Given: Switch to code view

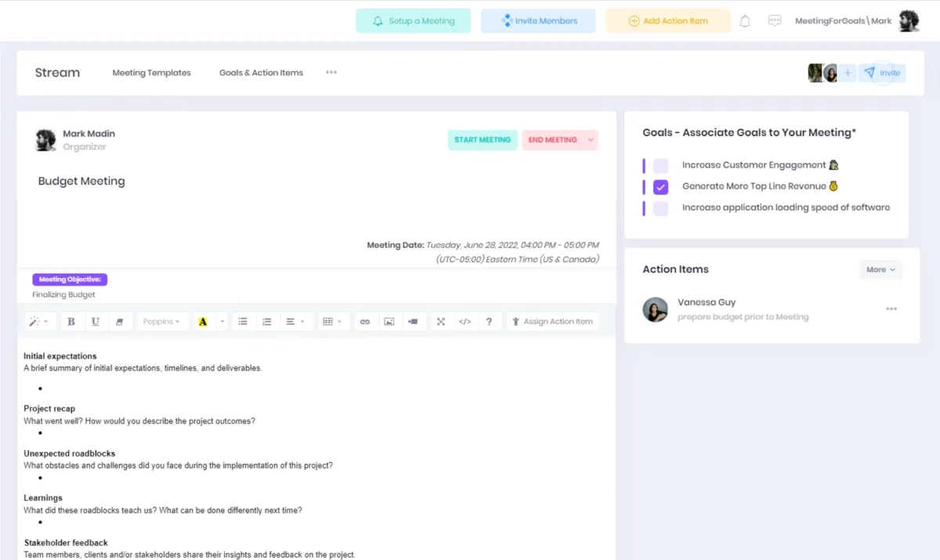Looking at the screenshot, I should pyautogui.click(x=465, y=322).
